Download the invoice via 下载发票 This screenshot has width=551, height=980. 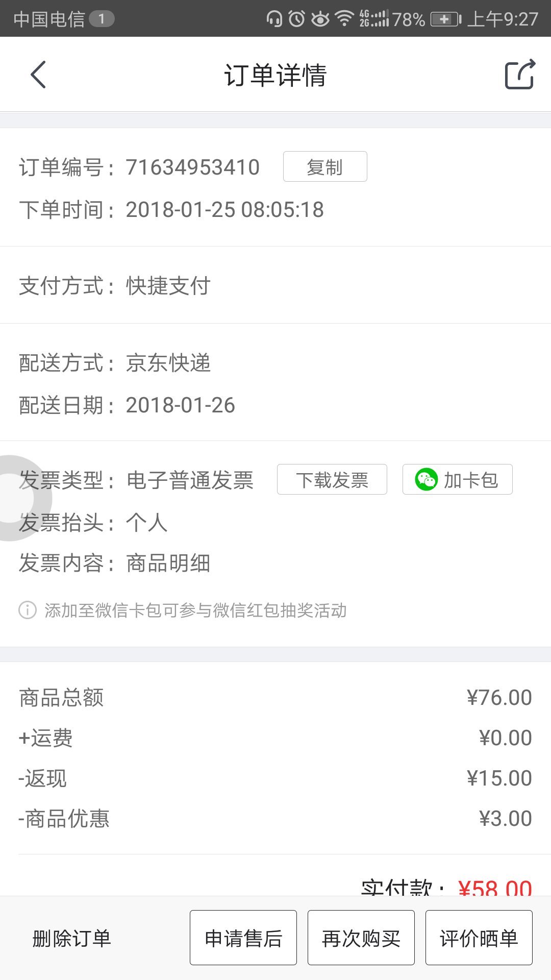332,479
